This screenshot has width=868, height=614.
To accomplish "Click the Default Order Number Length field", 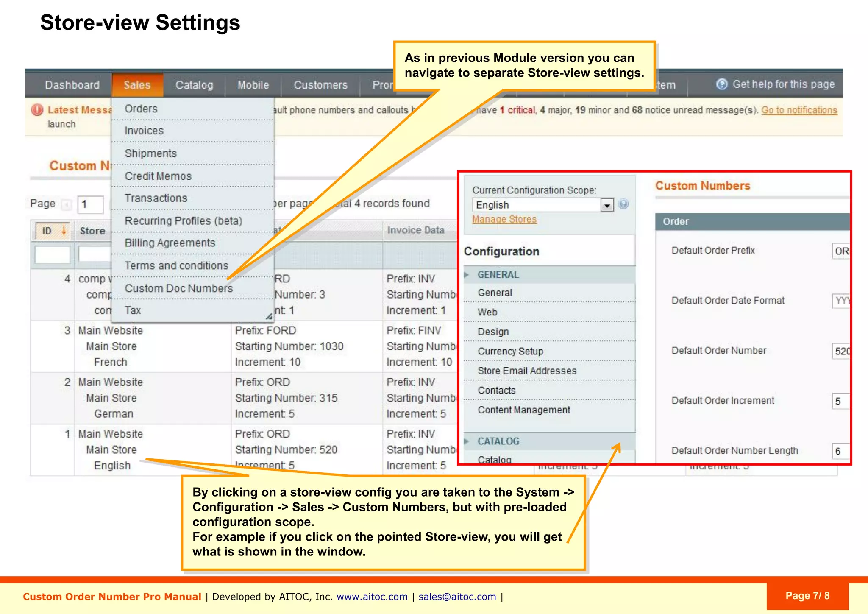I will click(x=841, y=452).
